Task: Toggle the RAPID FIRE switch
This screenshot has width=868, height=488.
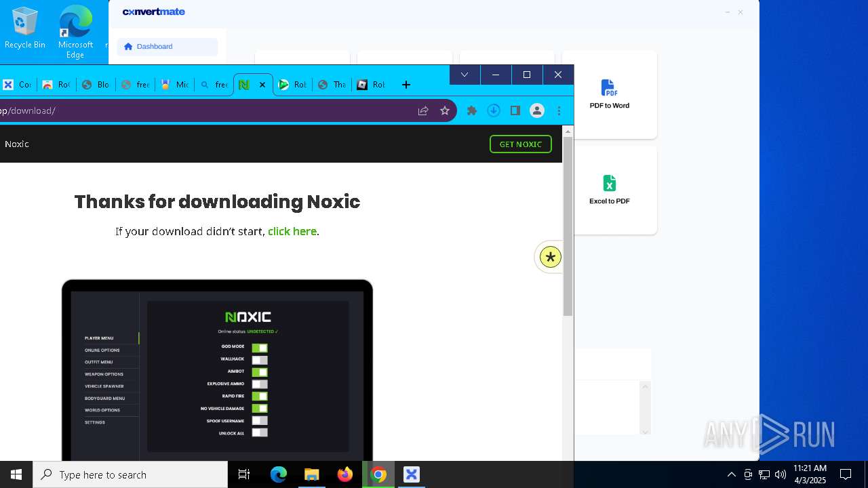Action: click(260, 396)
